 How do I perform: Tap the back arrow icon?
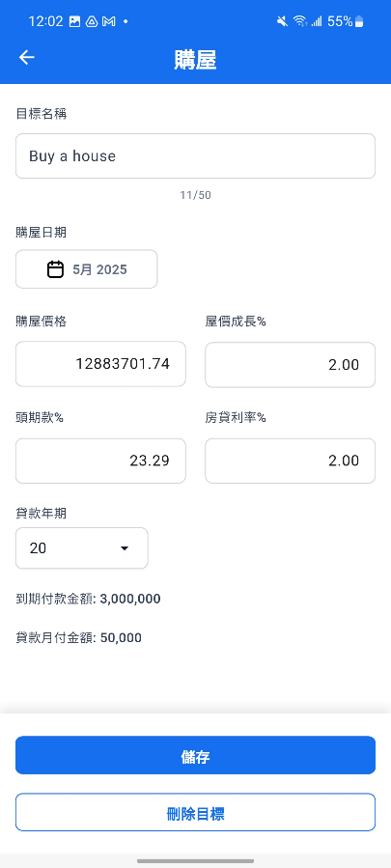(27, 58)
